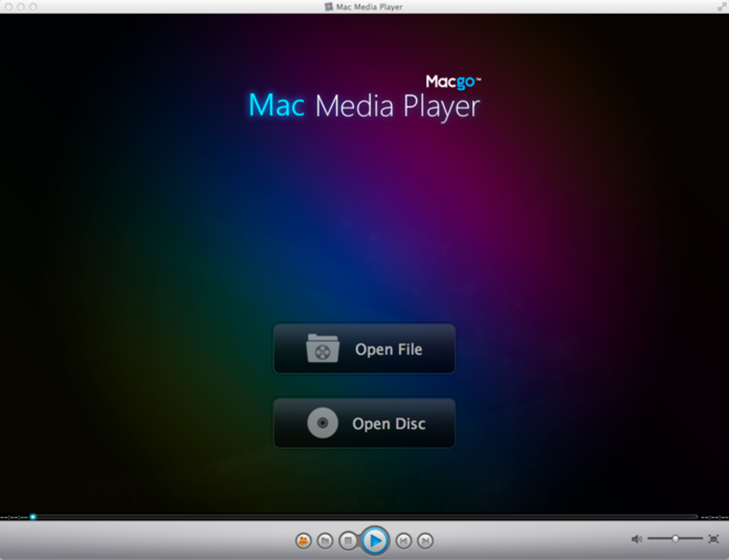Click the folder icon in control bar
This screenshot has width=729, height=560.
pyautogui.click(x=325, y=541)
